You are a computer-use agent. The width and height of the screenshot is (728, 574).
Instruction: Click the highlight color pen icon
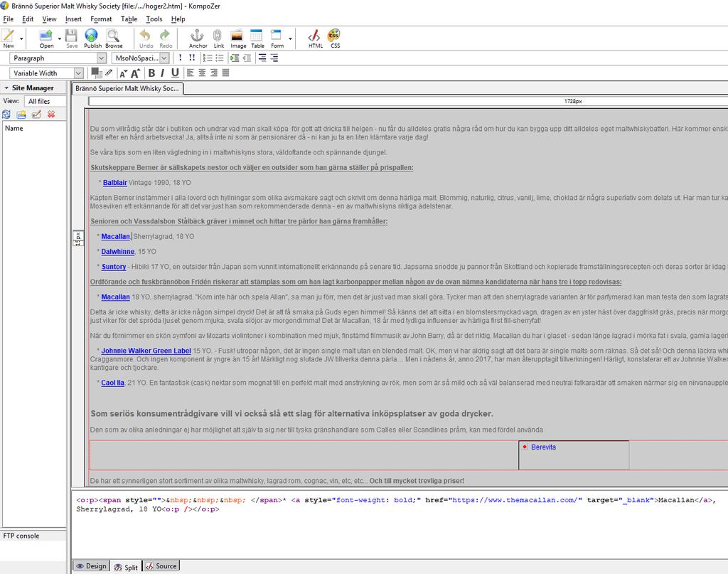tap(109, 73)
